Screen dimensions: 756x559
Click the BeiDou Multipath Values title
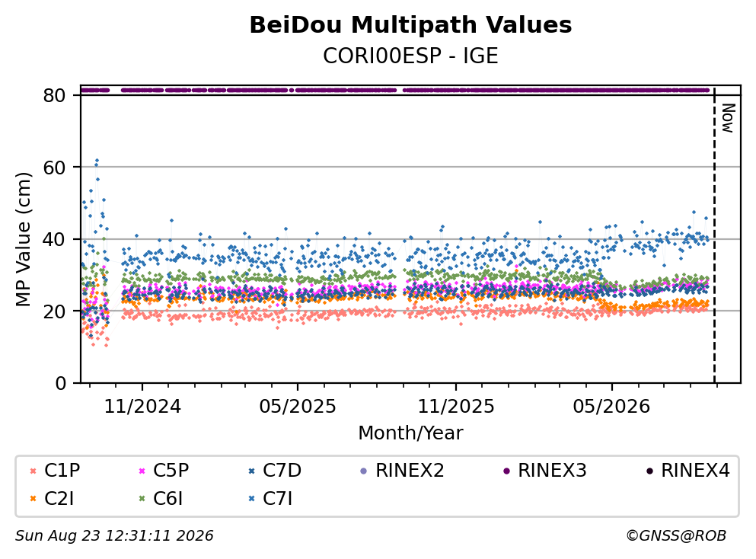pyautogui.click(x=410, y=25)
